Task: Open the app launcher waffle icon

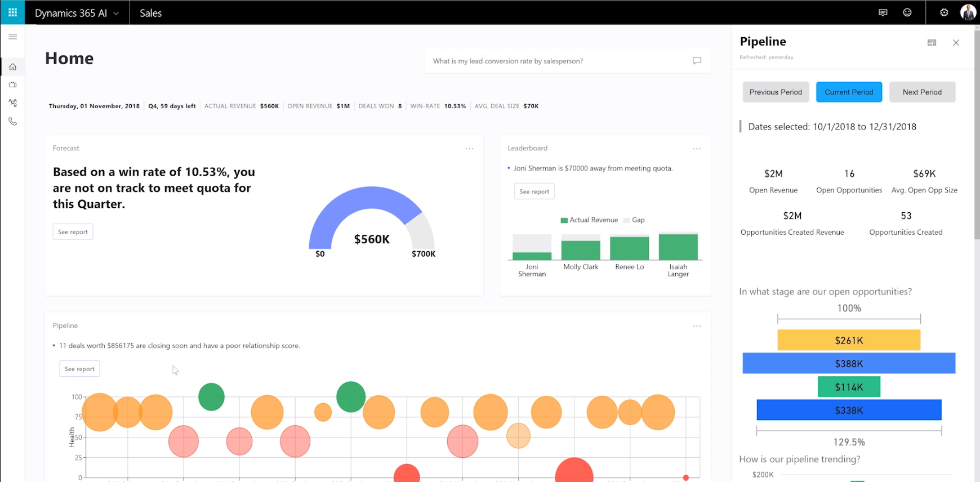Action: coord(12,12)
